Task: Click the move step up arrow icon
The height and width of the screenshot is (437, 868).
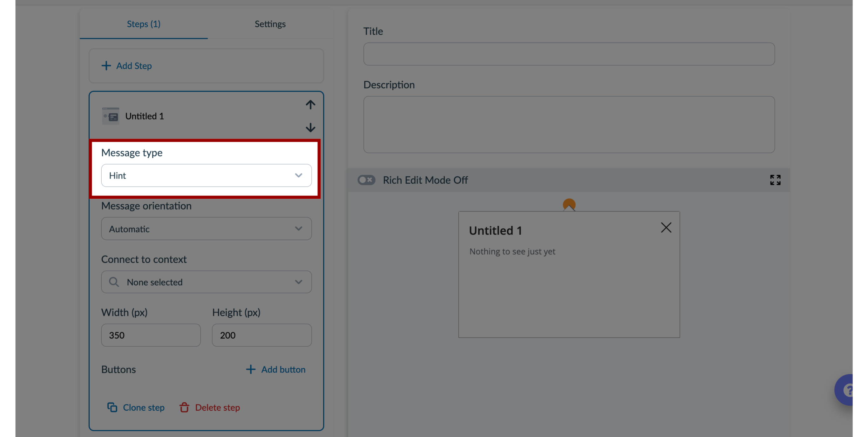Action: (x=310, y=104)
